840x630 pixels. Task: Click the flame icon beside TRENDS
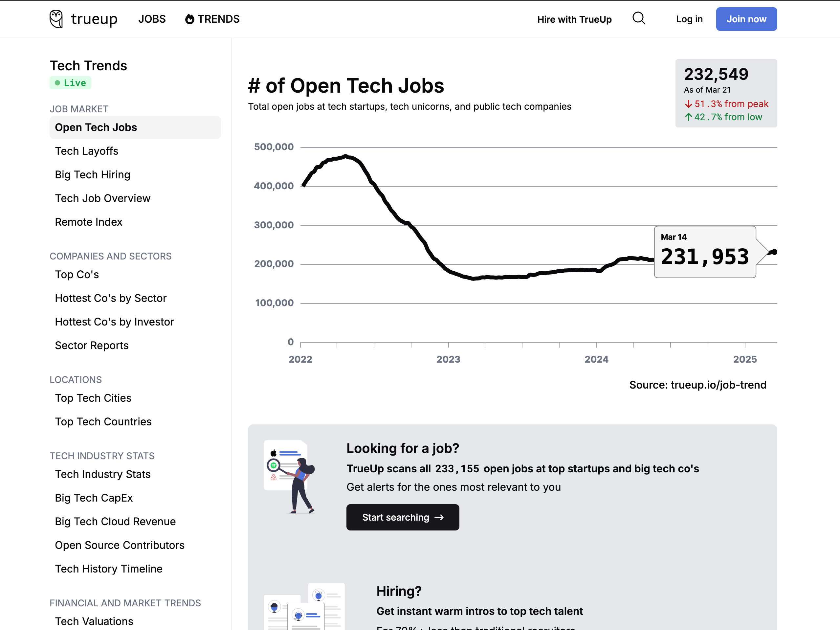[x=189, y=19]
